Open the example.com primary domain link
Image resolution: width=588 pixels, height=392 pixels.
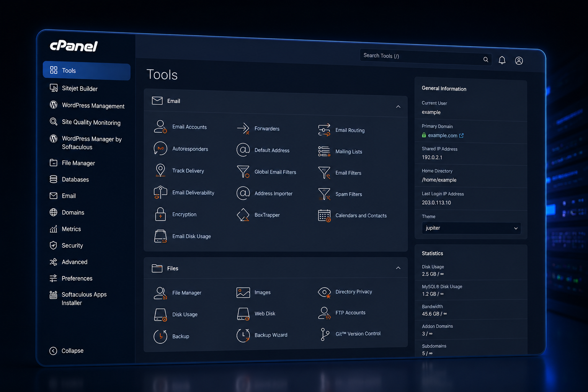pos(443,135)
